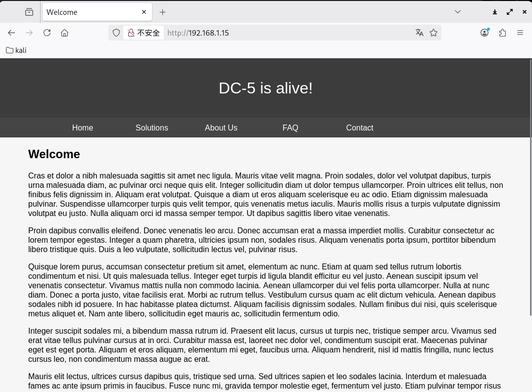Viewport: 532px width, 392px height.
Task: Open the Firefox View icon
Action: coord(29,12)
